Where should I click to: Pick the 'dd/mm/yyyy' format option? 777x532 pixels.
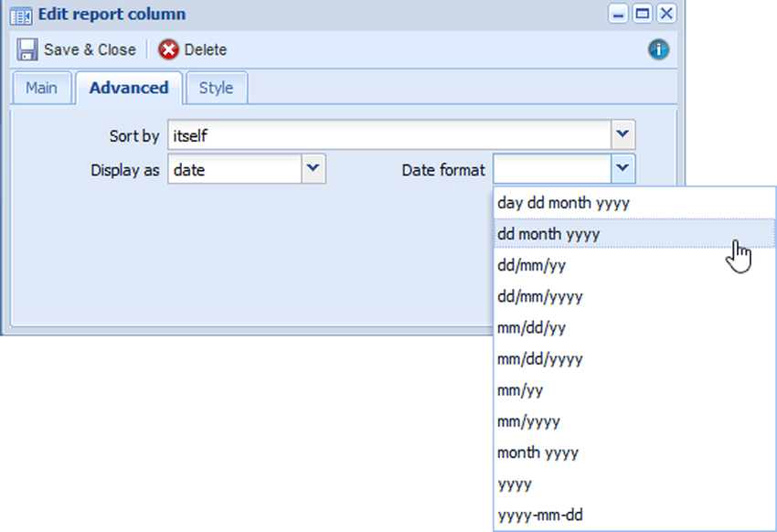click(x=540, y=296)
